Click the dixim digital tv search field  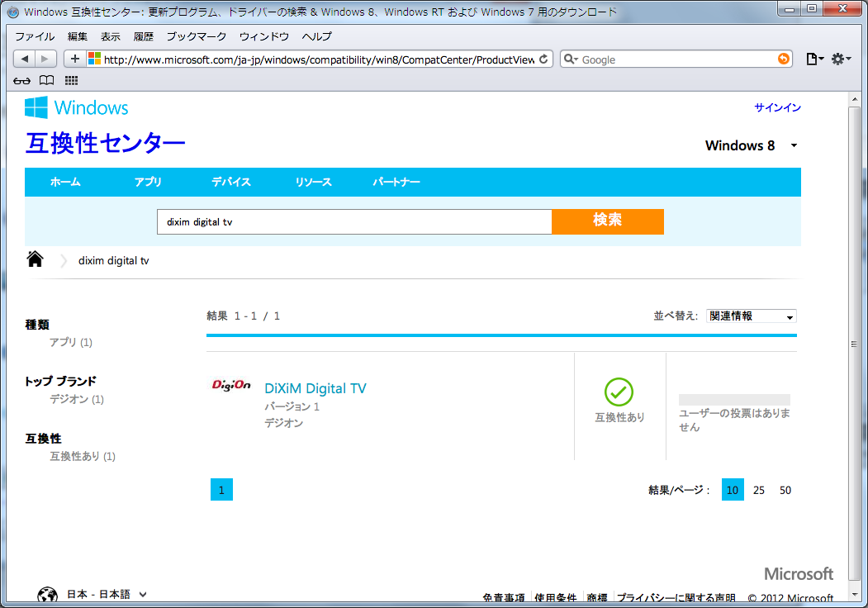point(354,221)
